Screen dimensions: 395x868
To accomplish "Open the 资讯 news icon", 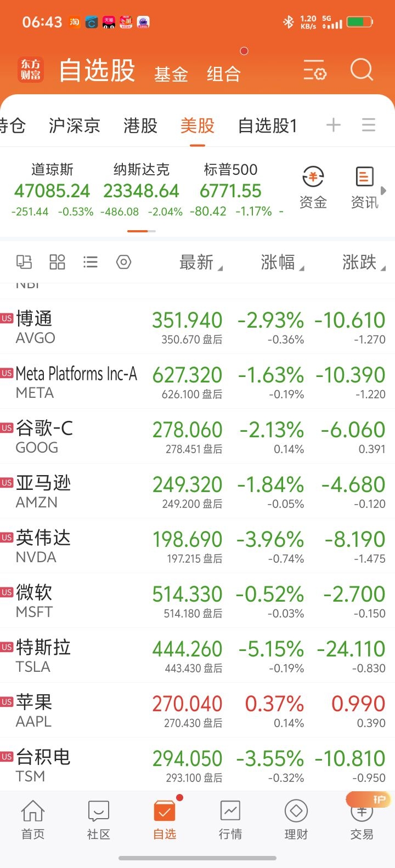I will point(365,187).
